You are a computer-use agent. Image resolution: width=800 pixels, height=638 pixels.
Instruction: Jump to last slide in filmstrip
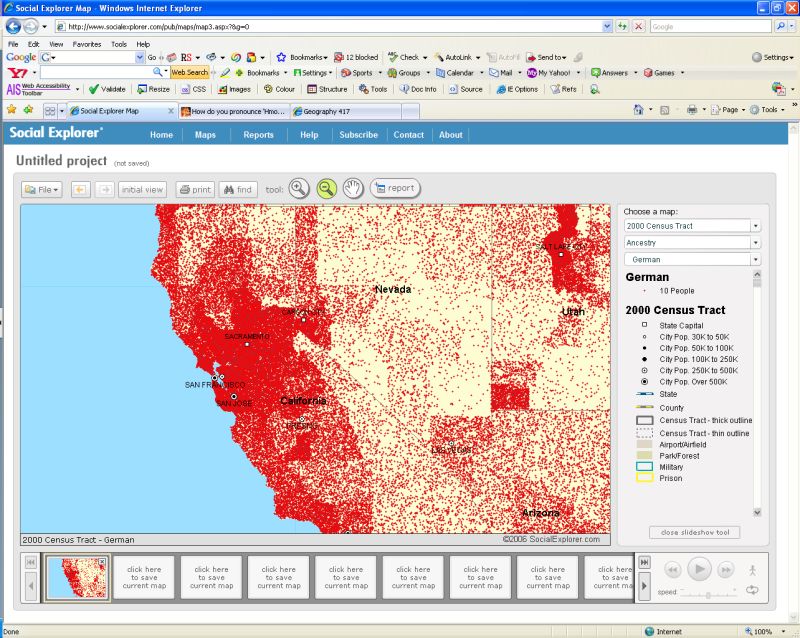point(644,562)
